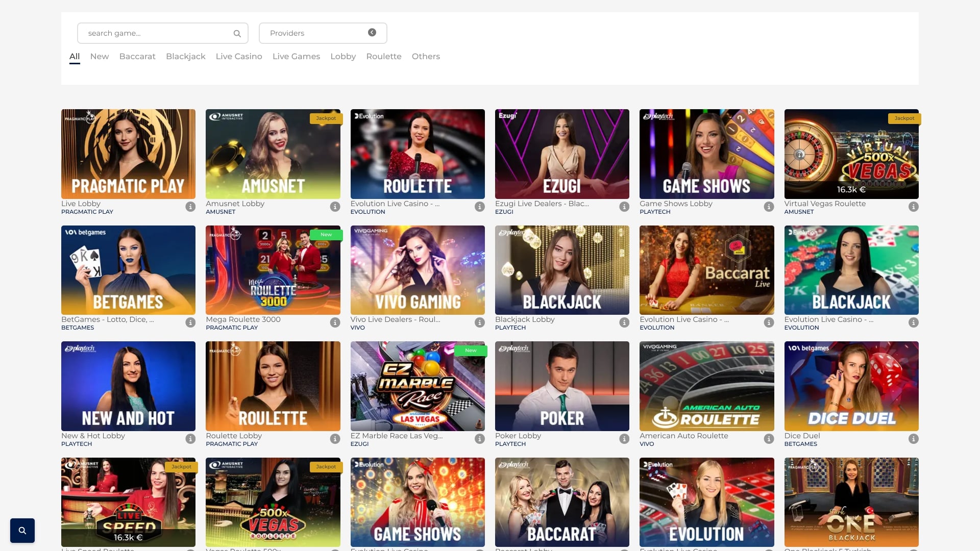Click the magnifier icon in the search bar
This screenshot has height=551, width=980.
click(237, 33)
